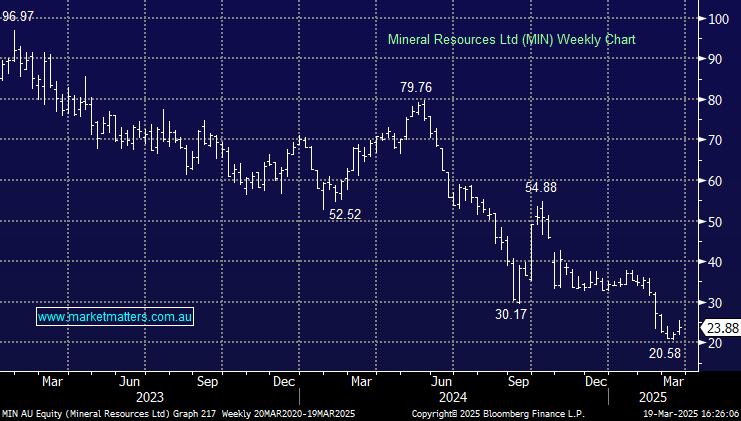
Task: Select the 30.17 low price label
Action: tap(511, 314)
